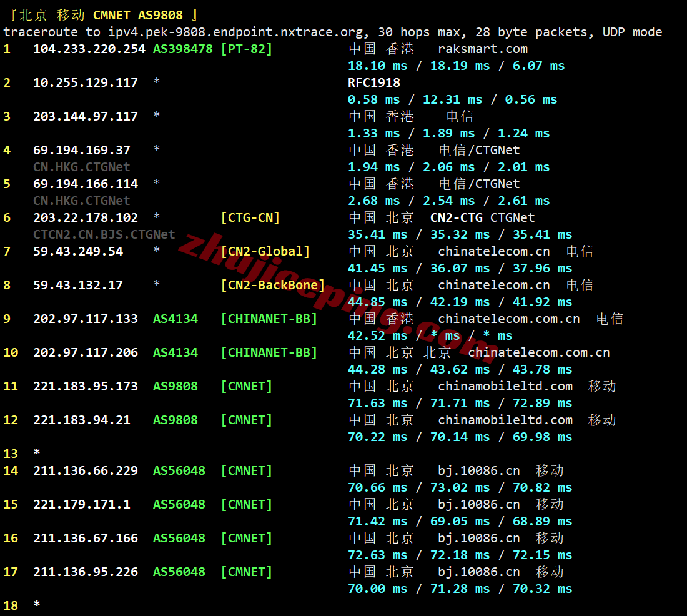Click hop 14 IP 211.136.66.229

tap(86, 471)
